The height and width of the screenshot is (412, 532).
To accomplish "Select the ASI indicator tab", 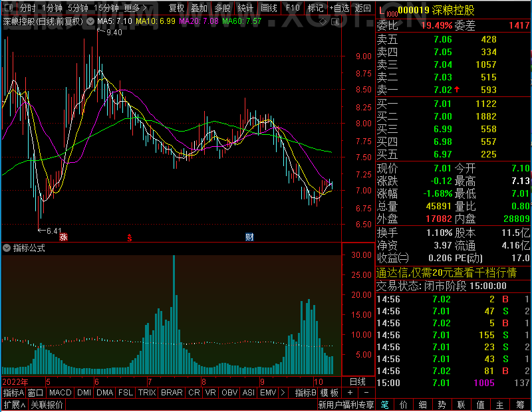I will tap(249, 393).
